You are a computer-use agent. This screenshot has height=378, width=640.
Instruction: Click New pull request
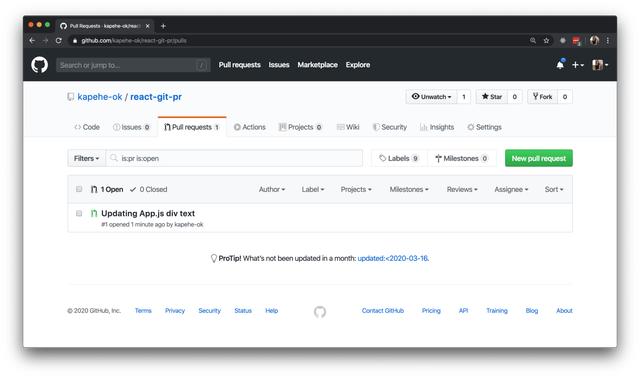tap(539, 158)
